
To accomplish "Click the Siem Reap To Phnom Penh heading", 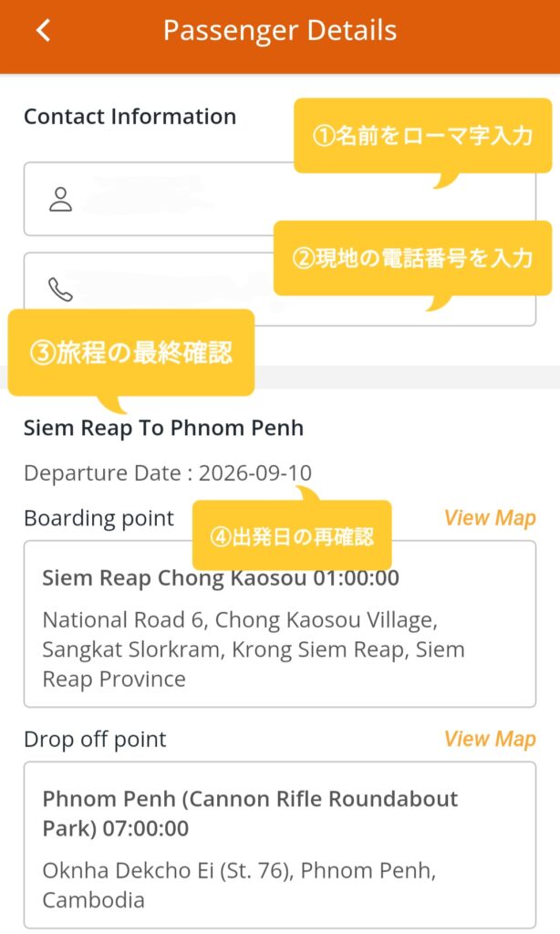I will pyautogui.click(x=164, y=429).
